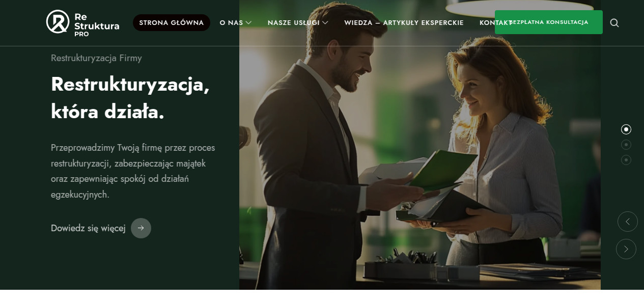Click the ReStruktura PRO logo text

[x=97, y=24]
